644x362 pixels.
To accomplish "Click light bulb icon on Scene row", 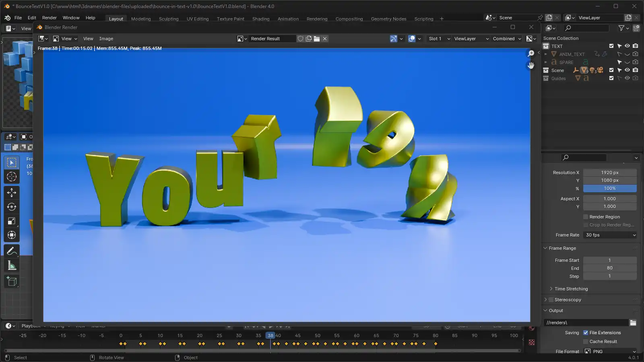I will tap(592, 70).
